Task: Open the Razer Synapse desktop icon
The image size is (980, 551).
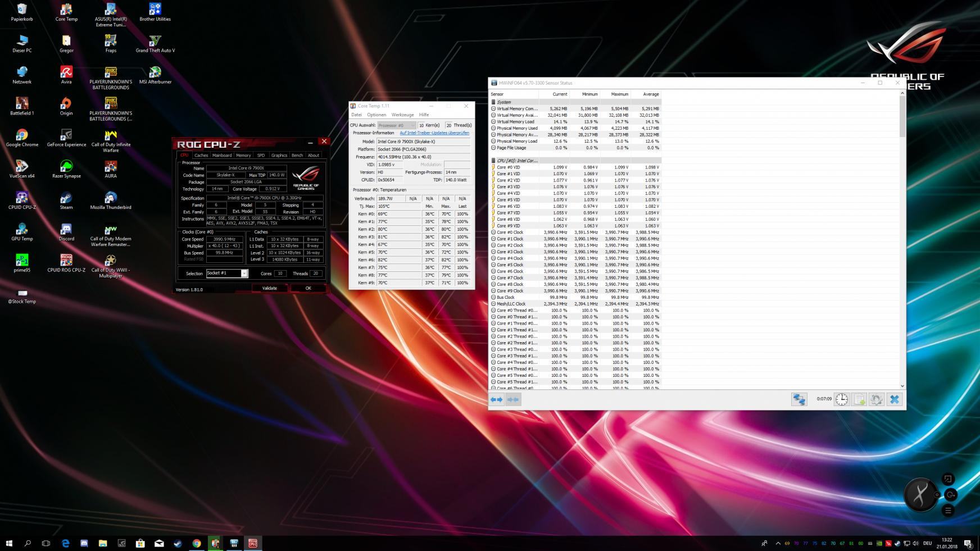Action: 66,169
